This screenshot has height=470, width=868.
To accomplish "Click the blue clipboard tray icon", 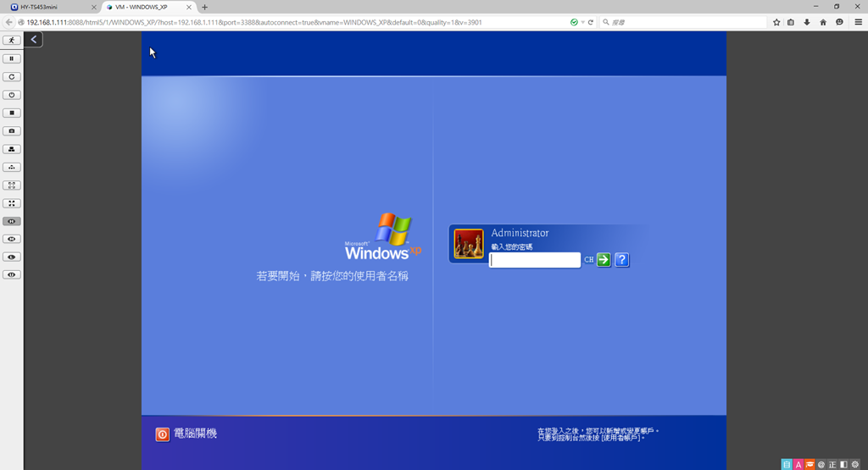I will (x=787, y=464).
